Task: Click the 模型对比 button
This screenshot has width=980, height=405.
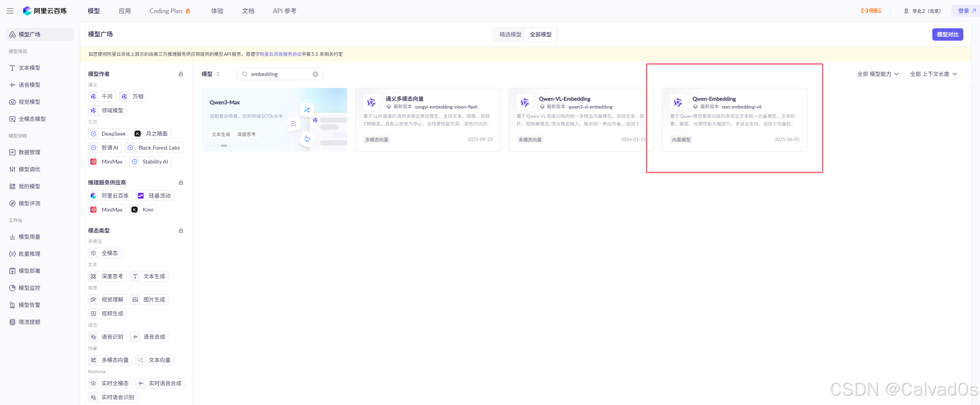Action: (947, 34)
